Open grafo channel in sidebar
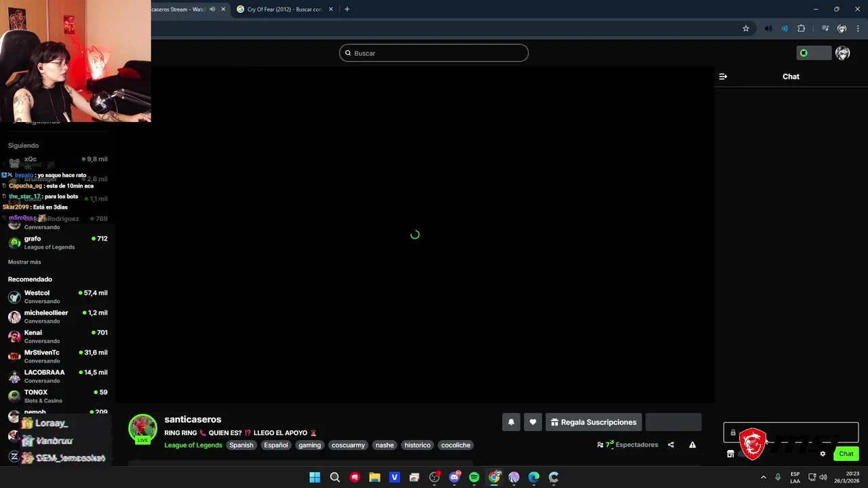The width and height of the screenshot is (868, 488). (x=58, y=243)
